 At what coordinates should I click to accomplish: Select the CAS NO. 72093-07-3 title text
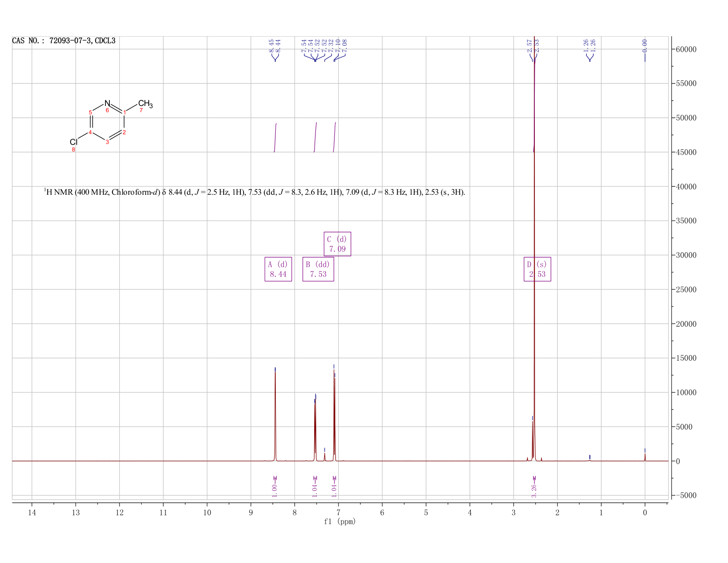pos(64,41)
